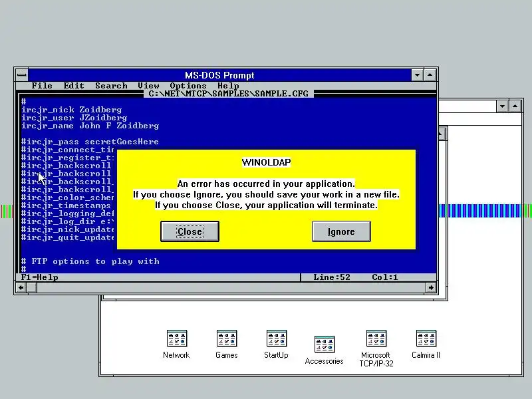Viewport: 532px width, 399px height.
Task: Open the Help menu in the editor
Action: (228, 86)
